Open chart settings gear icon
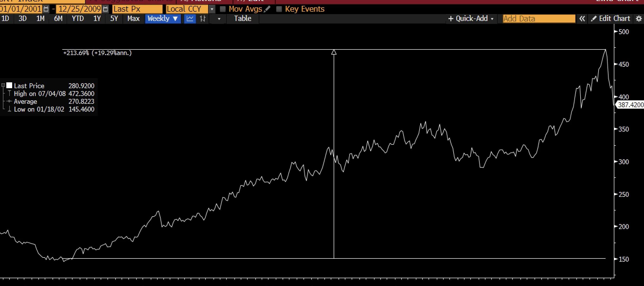This screenshot has height=286, width=644. pyautogui.click(x=639, y=19)
